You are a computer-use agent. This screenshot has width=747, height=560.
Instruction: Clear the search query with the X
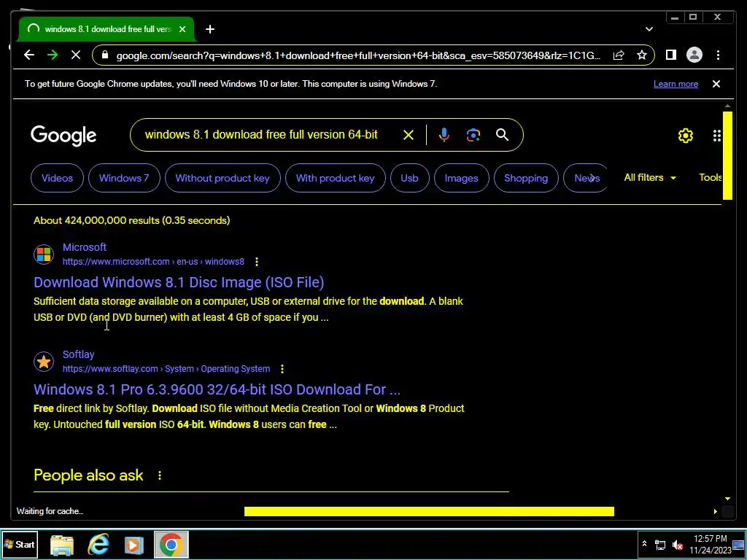[x=409, y=135]
